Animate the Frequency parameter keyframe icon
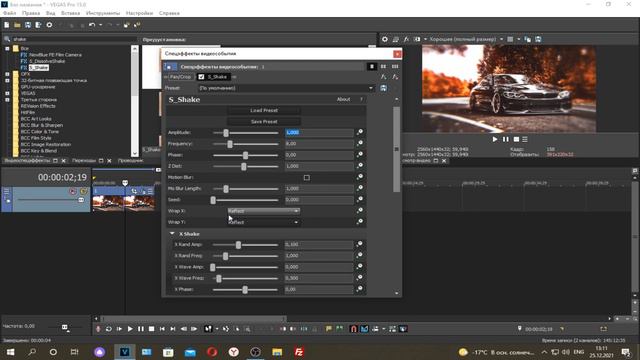The width and height of the screenshot is (640, 360). [x=360, y=144]
